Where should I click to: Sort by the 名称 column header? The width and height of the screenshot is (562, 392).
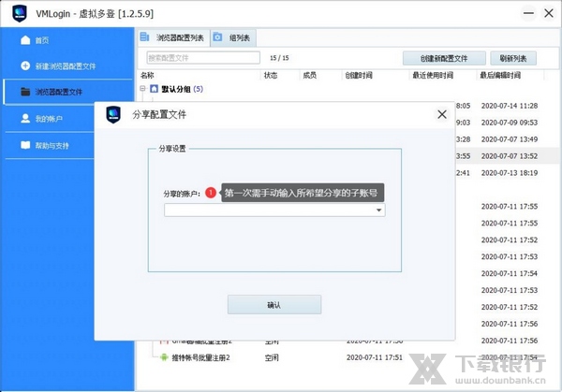point(147,75)
